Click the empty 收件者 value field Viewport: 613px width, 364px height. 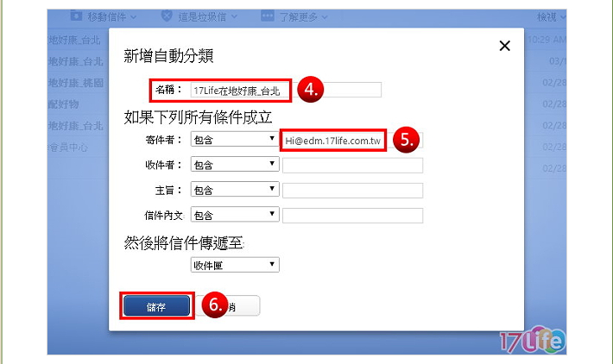352,166
